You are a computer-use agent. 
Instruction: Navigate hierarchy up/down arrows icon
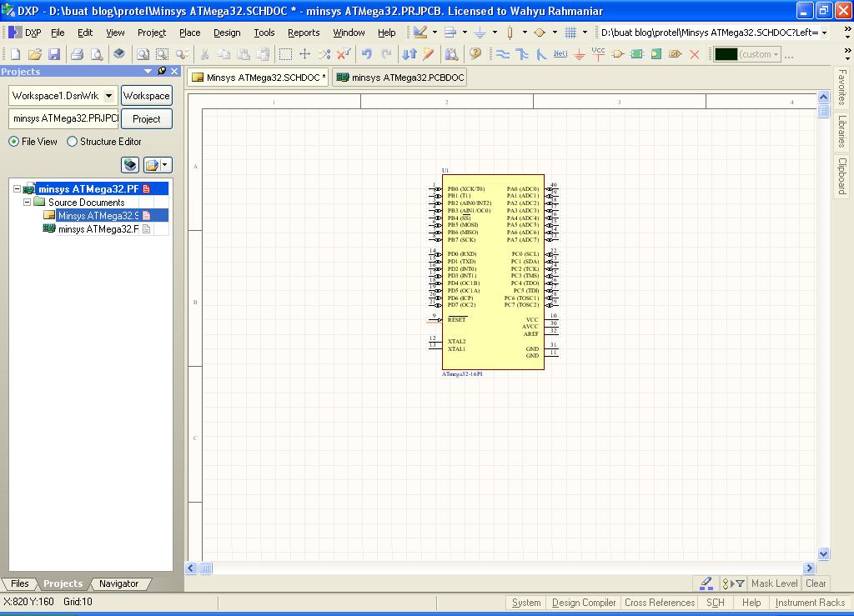[409, 54]
